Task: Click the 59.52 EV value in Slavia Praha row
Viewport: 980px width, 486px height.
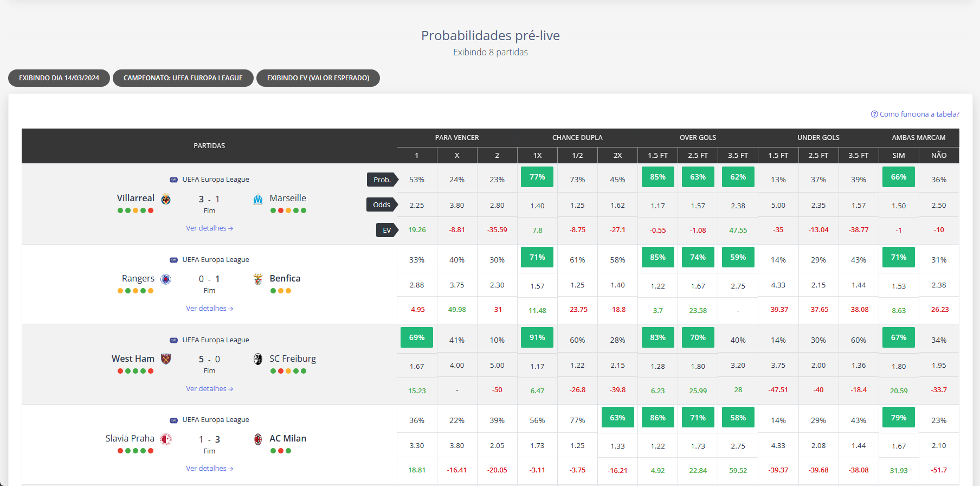Action: [738, 471]
